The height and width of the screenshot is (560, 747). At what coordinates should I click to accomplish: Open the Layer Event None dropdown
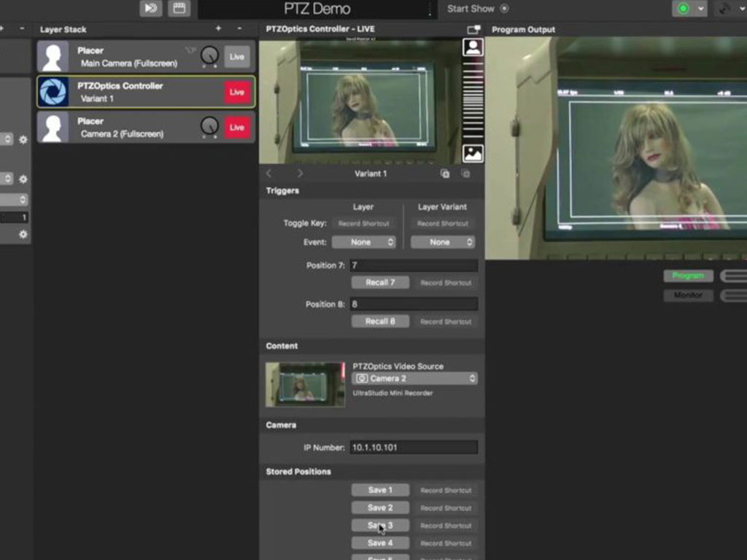click(x=363, y=242)
